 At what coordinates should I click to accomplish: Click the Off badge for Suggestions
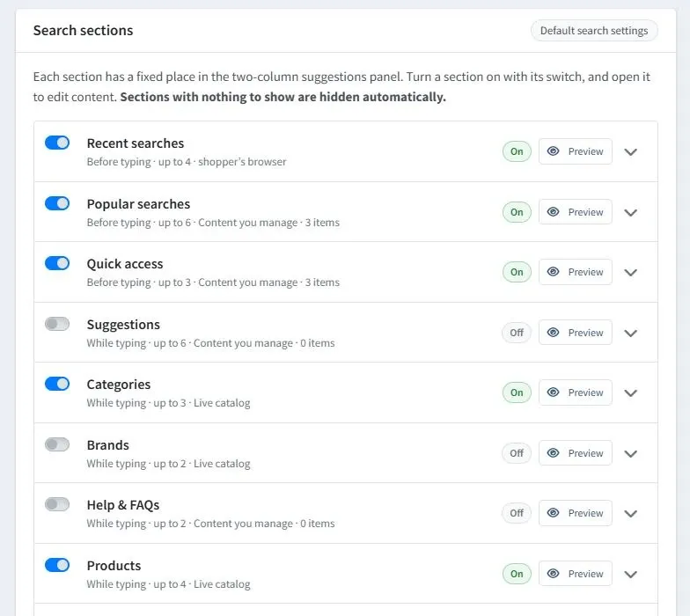coord(517,333)
